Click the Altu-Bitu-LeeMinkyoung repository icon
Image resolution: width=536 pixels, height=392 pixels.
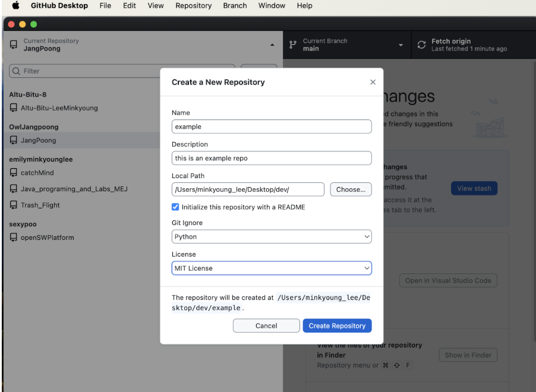pyautogui.click(x=13, y=108)
